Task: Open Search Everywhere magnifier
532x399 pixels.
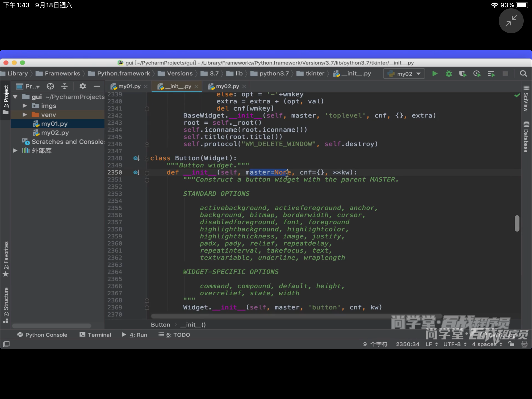Action: 523,74
